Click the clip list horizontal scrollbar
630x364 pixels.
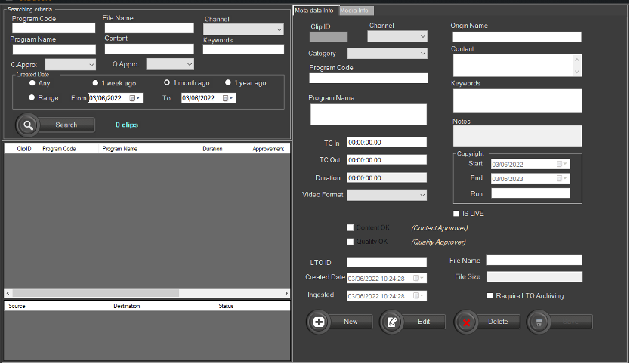[95, 293]
